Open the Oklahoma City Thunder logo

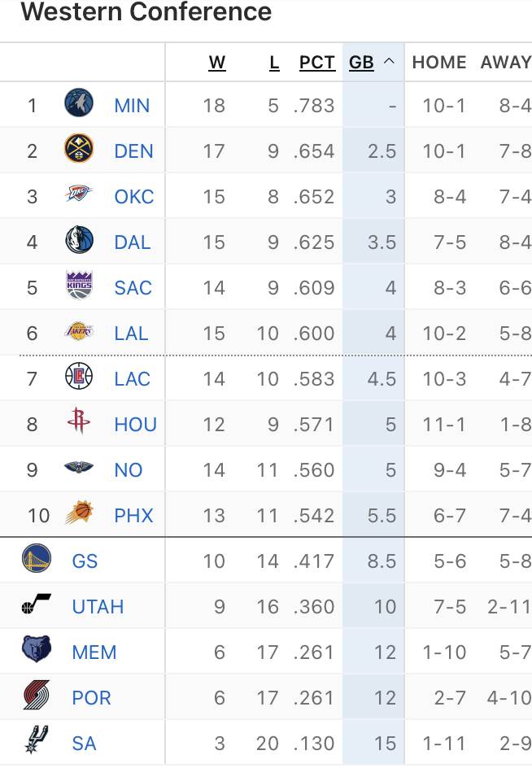(79, 194)
